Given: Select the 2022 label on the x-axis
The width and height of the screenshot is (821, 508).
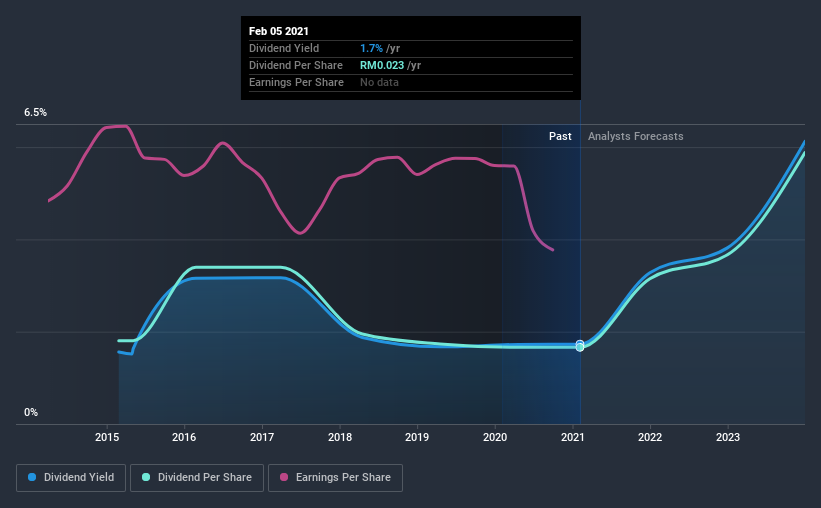Looking at the screenshot, I should (650, 437).
